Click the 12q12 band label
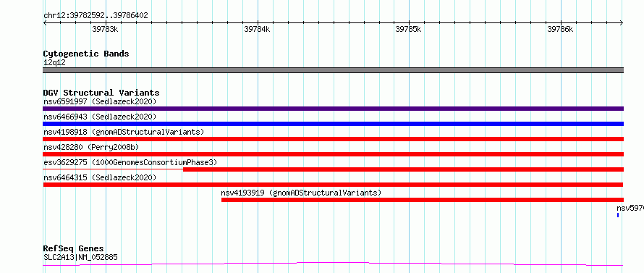The image size is (644, 273). pos(54,63)
